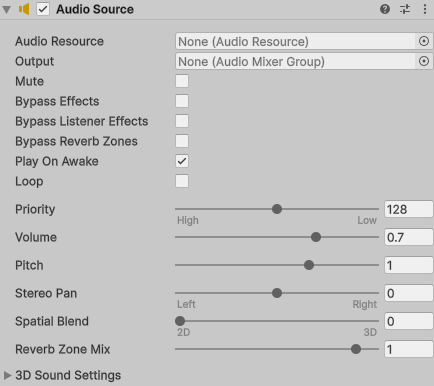The height and width of the screenshot is (386, 434).
Task: Enable the Loop checkbox
Action: point(182,181)
